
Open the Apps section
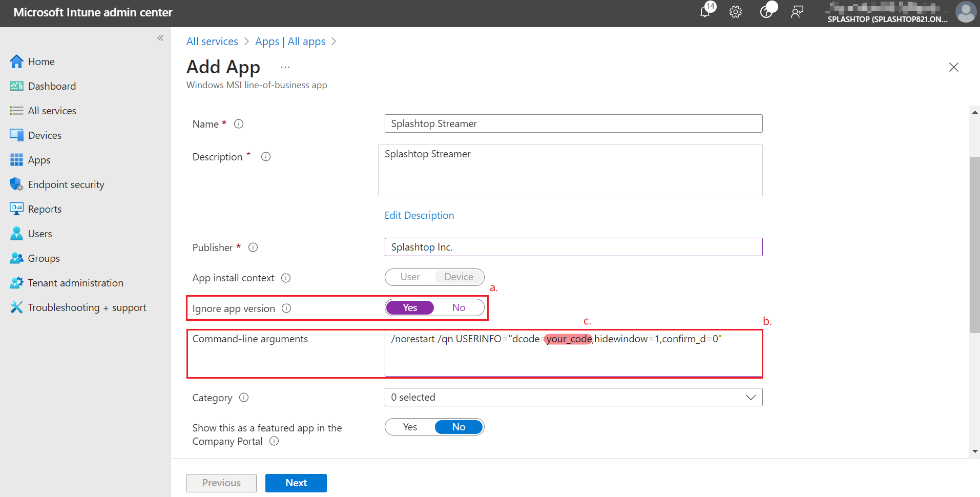pyautogui.click(x=39, y=159)
